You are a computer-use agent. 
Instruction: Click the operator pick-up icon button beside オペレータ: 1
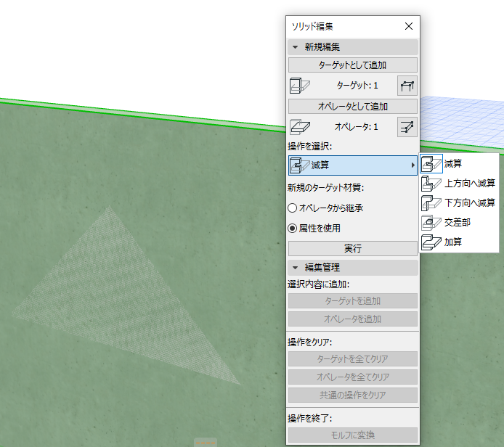click(407, 127)
